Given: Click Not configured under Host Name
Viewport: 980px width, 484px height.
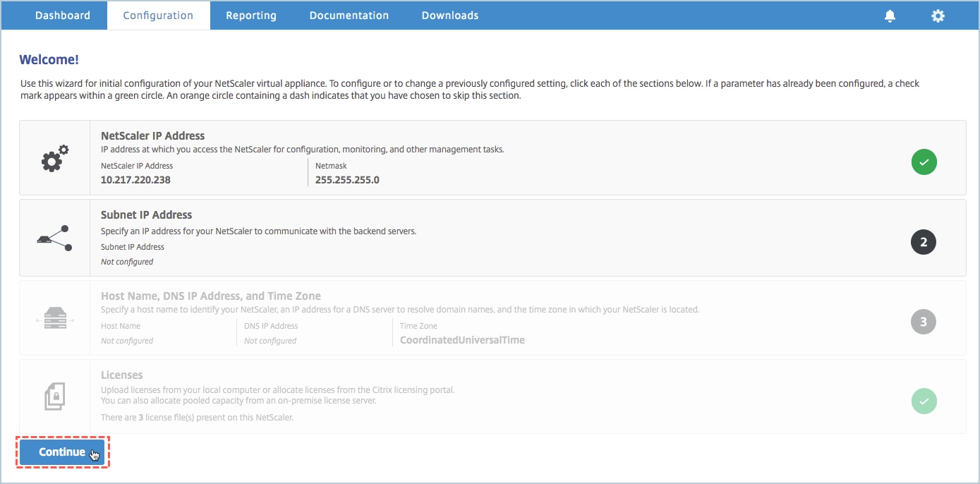Looking at the screenshot, I should [127, 341].
